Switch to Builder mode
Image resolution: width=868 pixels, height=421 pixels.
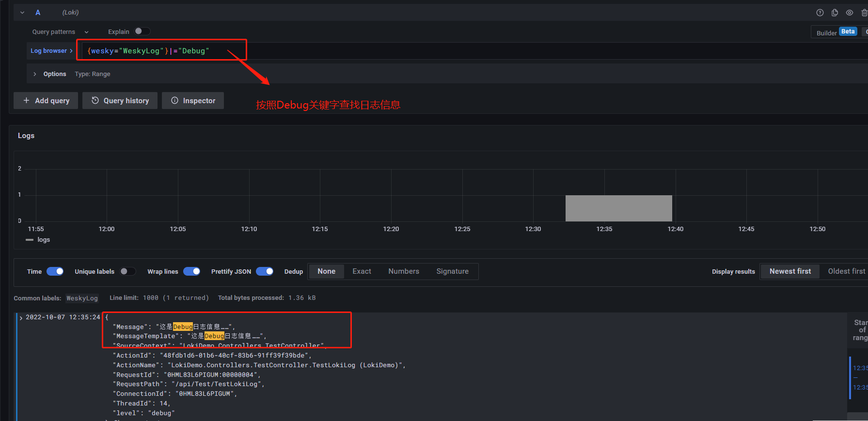click(826, 33)
